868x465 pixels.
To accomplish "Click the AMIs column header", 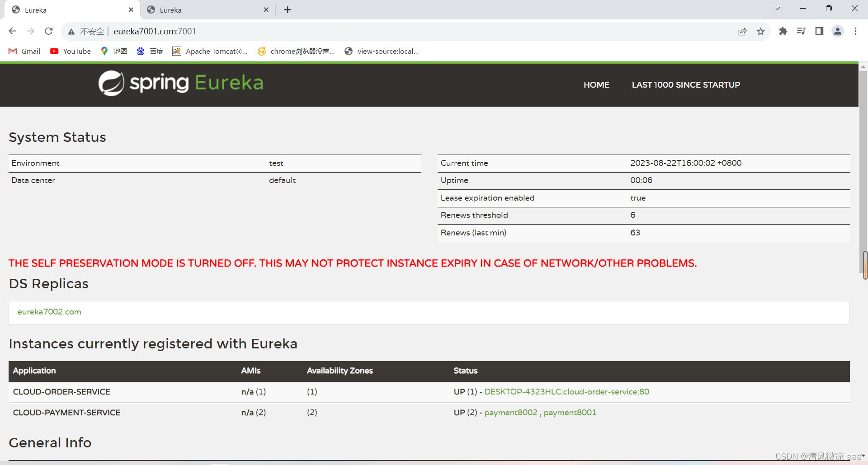I will point(251,371).
